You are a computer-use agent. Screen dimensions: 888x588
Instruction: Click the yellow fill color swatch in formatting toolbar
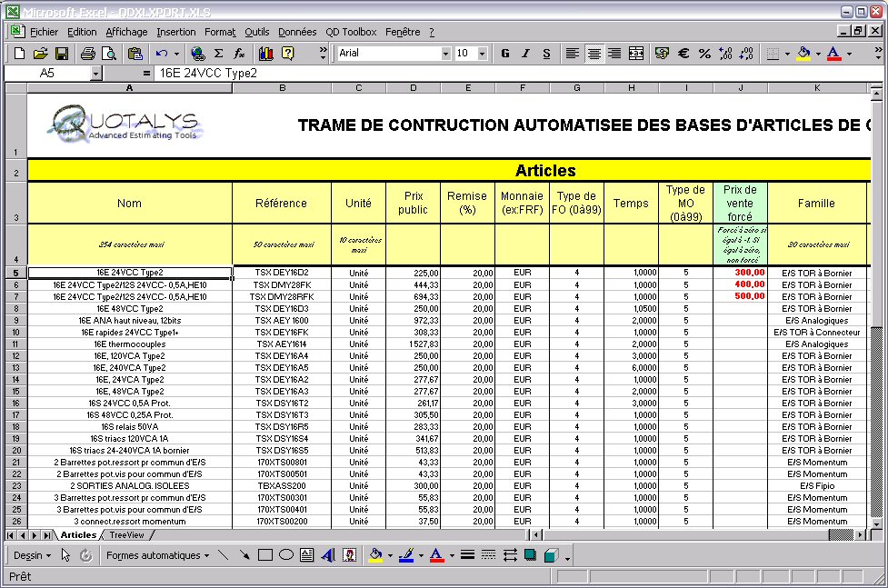click(x=803, y=54)
